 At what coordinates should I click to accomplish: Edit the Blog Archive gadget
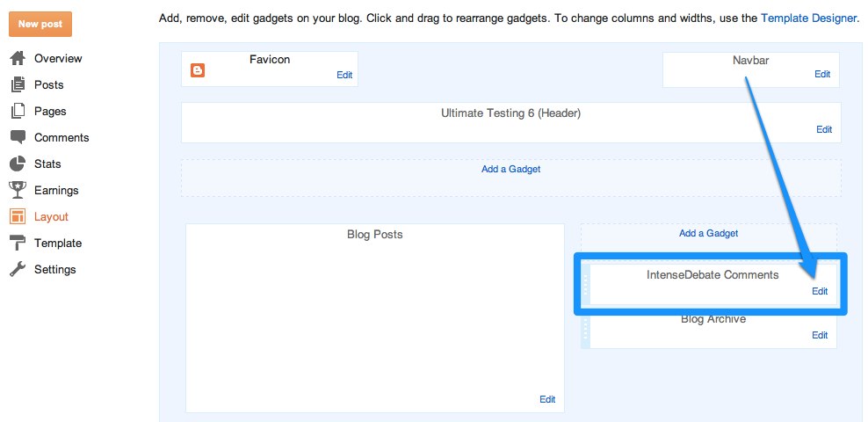point(820,336)
